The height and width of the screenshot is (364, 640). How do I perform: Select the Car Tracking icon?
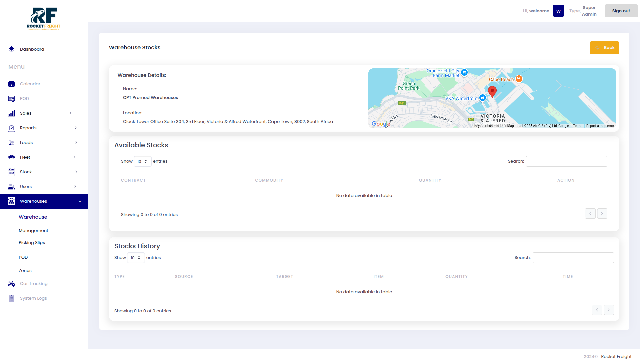[x=11, y=283]
